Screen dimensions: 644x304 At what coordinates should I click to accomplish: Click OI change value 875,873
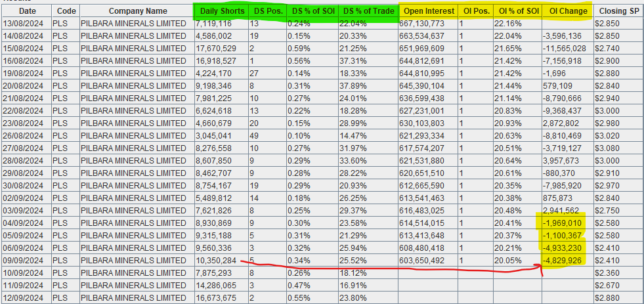point(558,198)
